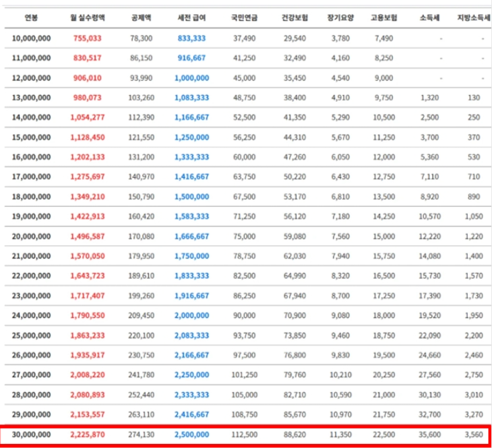Click the 18,000,000 salary cell
The width and height of the screenshot is (492, 448).
32,197
